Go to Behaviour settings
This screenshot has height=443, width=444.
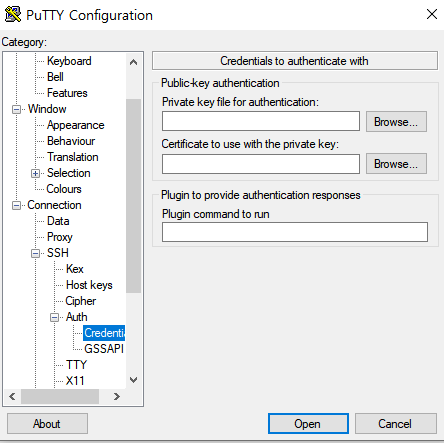pos(71,141)
